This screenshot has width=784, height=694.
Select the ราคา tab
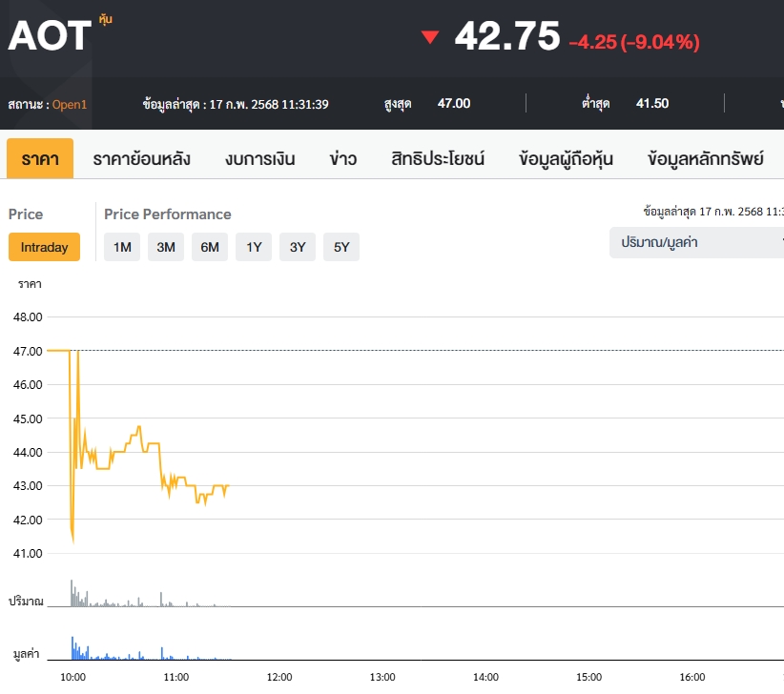click(x=40, y=158)
